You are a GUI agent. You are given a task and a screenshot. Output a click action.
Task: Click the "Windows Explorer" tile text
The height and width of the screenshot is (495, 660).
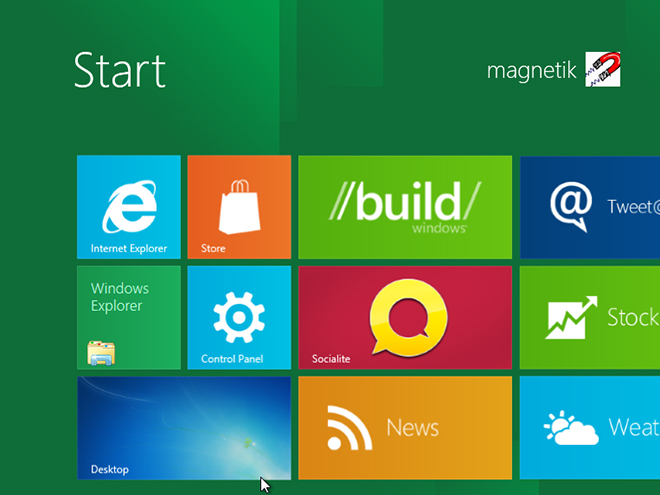point(119,298)
